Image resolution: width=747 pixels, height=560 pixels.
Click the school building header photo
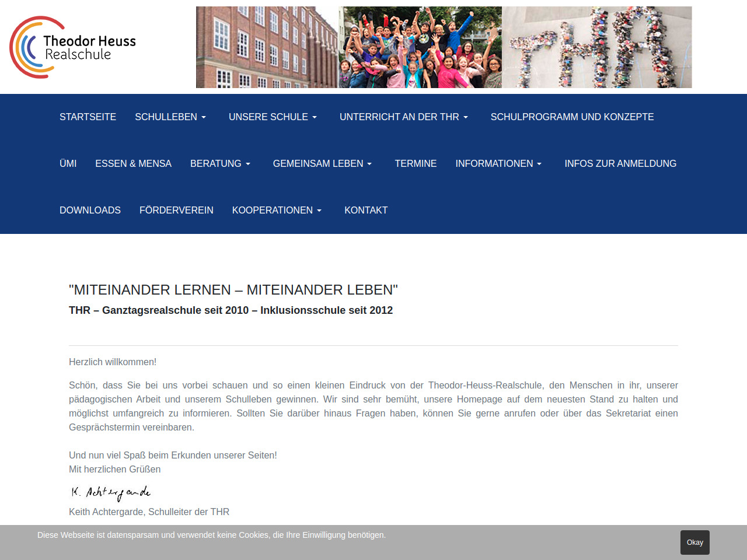point(267,47)
